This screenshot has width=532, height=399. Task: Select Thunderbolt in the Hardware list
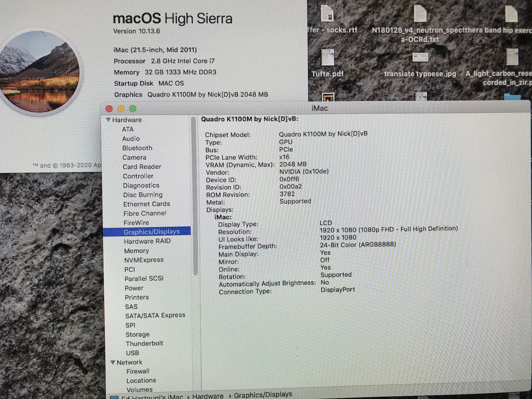[145, 343]
